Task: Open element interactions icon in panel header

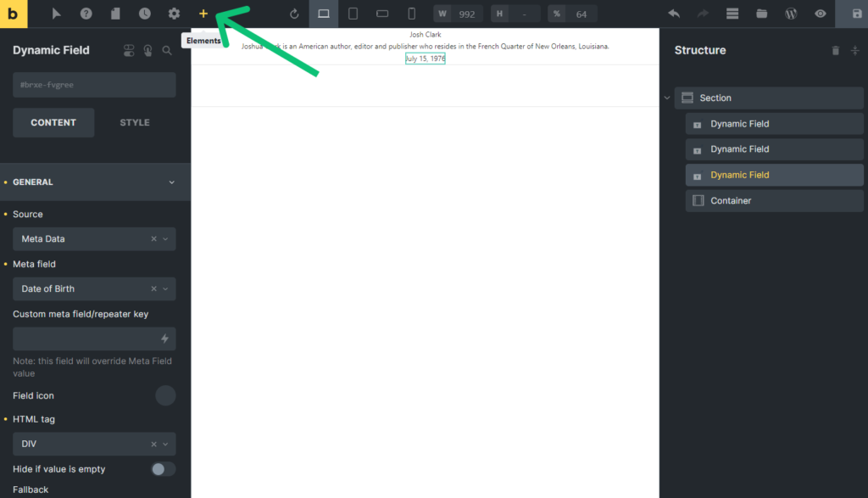Action: [147, 50]
